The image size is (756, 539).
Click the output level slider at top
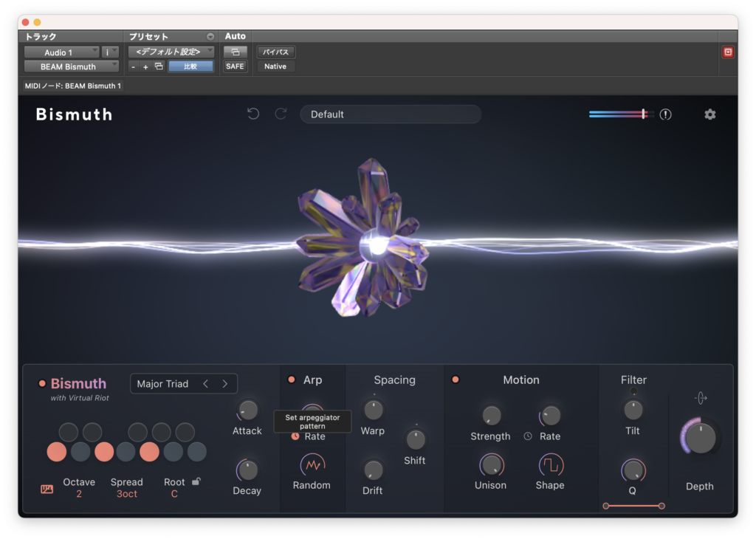coord(621,114)
